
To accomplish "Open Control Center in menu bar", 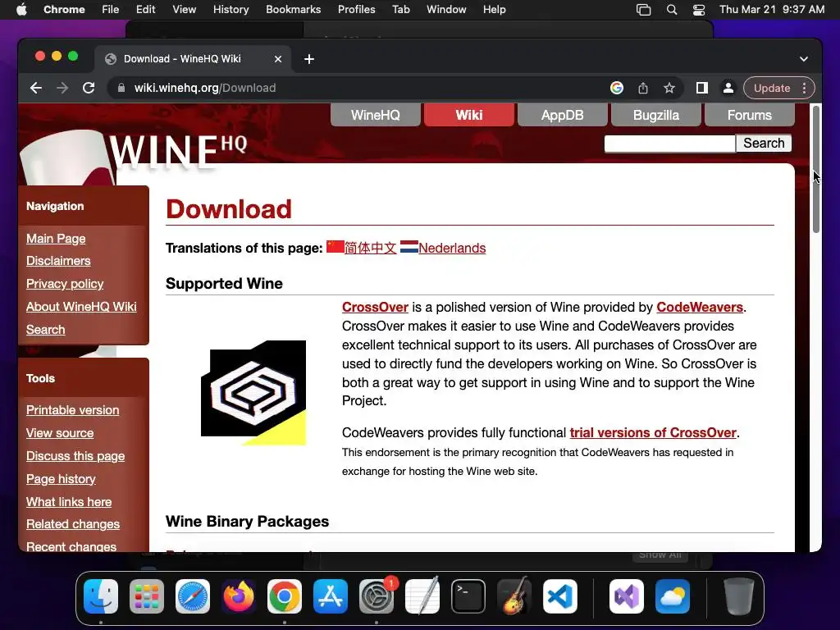I will coord(699,10).
